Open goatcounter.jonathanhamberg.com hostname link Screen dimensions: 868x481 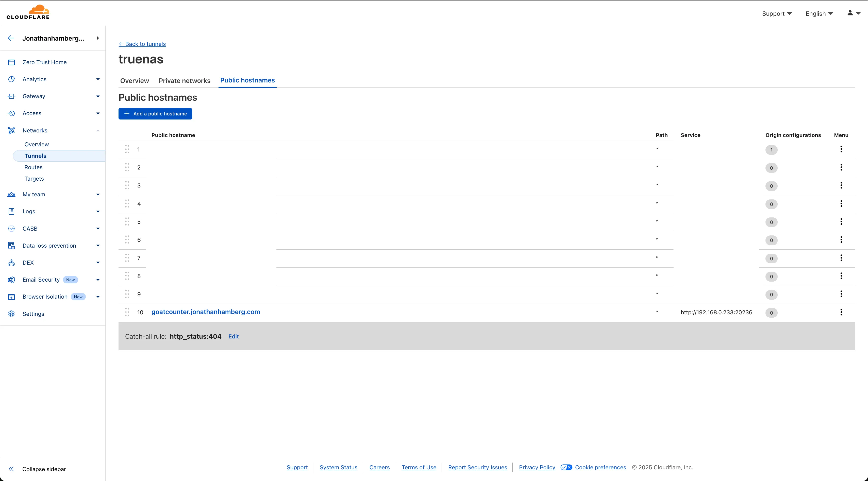[206, 312]
